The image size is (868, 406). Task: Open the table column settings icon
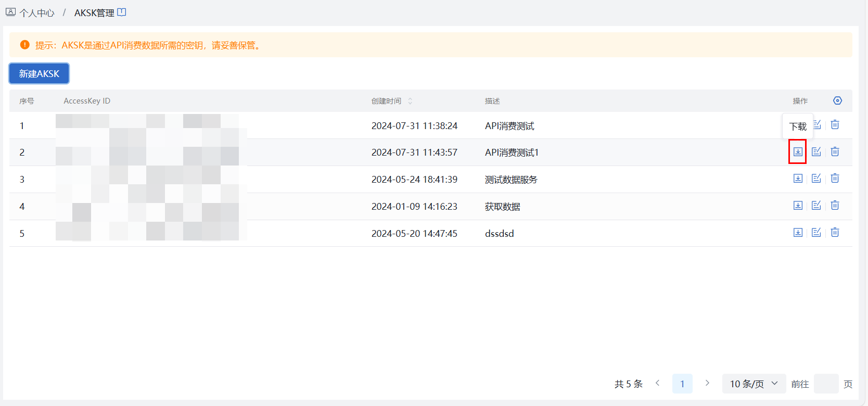(x=837, y=100)
